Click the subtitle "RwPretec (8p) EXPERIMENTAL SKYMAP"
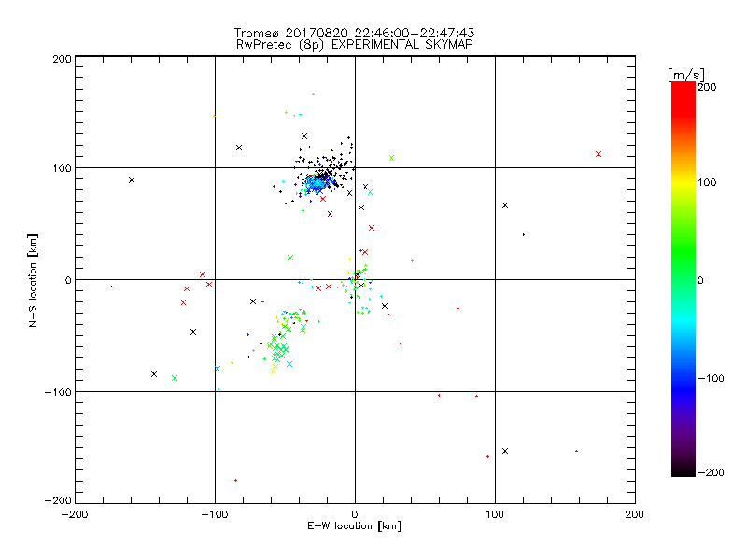The width and height of the screenshot is (747, 560). (x=355, y=44)
